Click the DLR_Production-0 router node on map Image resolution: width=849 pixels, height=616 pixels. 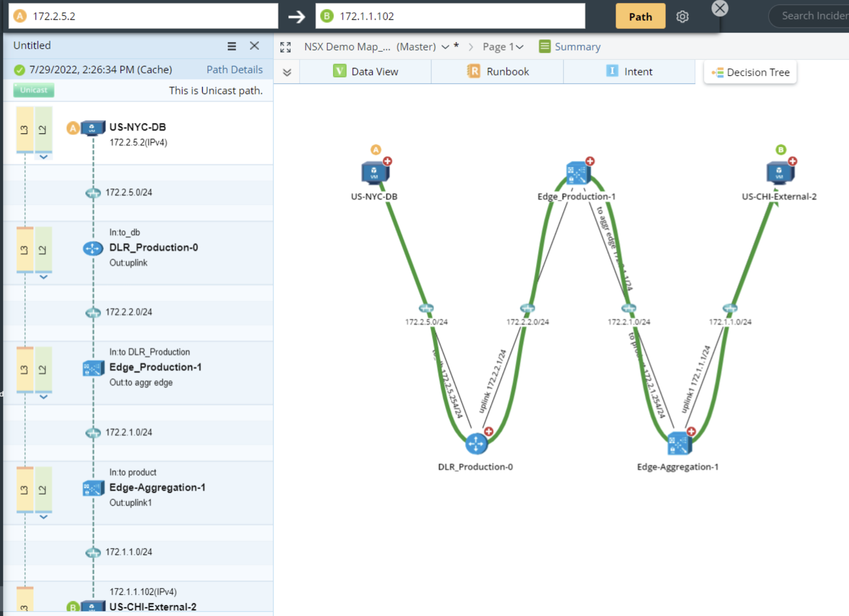476,444
